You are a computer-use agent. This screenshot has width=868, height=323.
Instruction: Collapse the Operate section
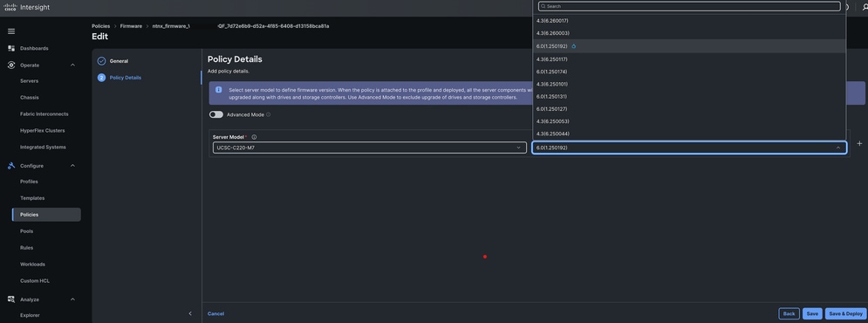pyautogui.click(x=72, y=65)
